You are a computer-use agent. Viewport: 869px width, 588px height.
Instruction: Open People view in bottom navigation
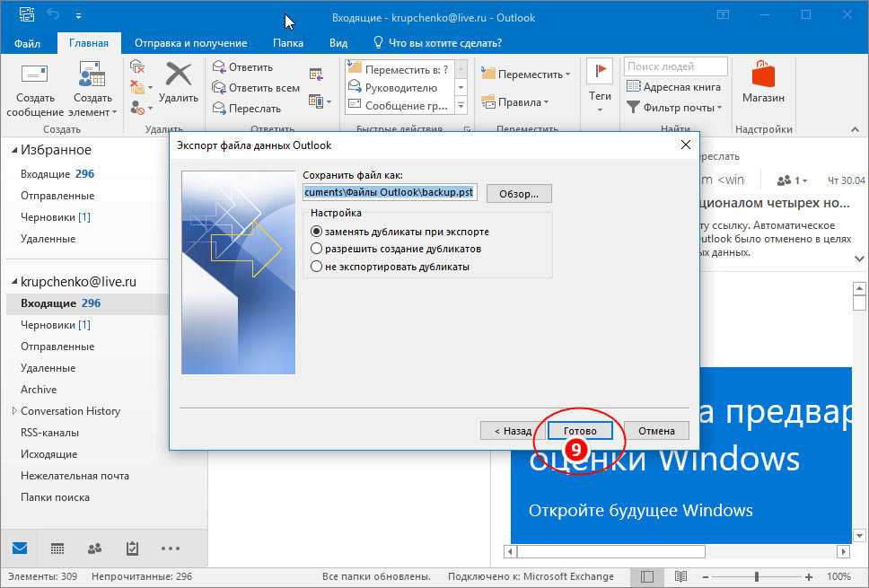[94, 549]
